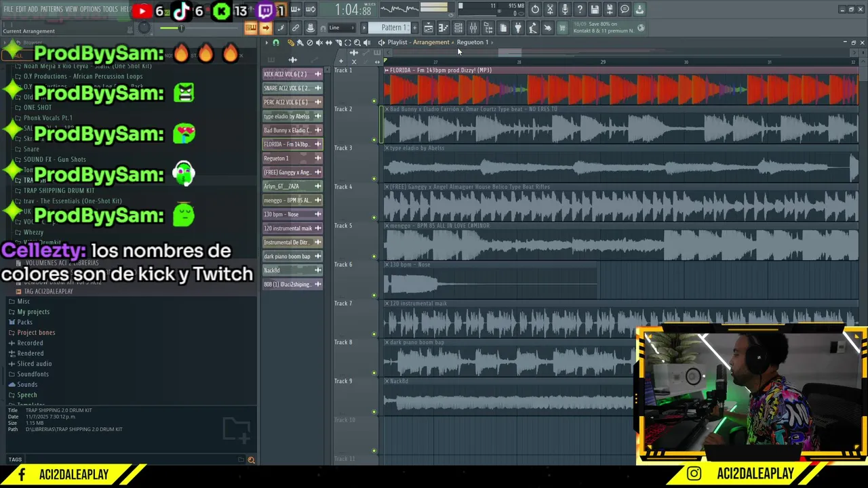Image resolution: width=868 pixels, height=488 pixels.
Task: Click the link stamp tool icon
Action: [296, 28]
